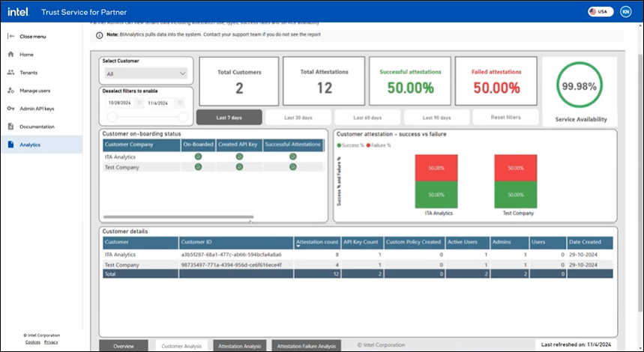Click the info icon beside the Note
This screenshot has width=644, height=352.
pos(100,35)
